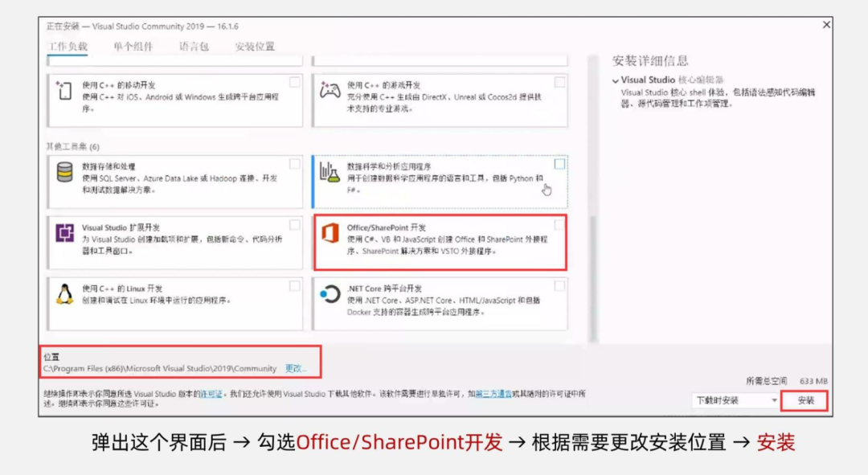Check the C++ mobile development workload

(294, 82)
